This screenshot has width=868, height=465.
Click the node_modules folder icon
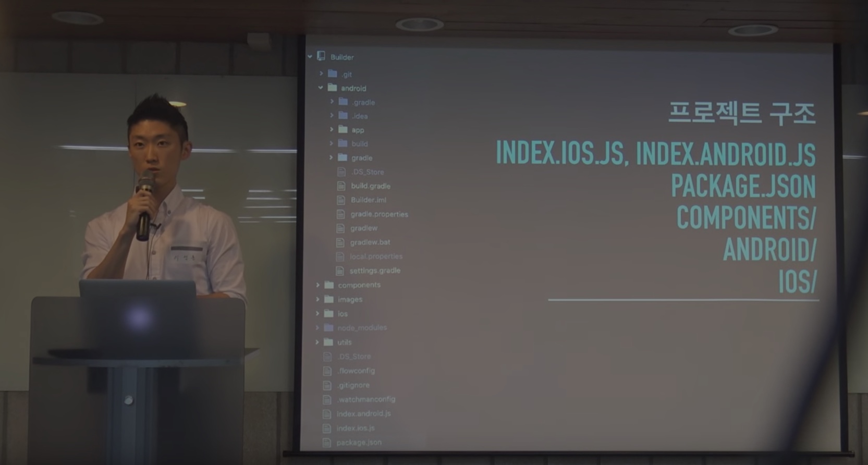[328, 328]
